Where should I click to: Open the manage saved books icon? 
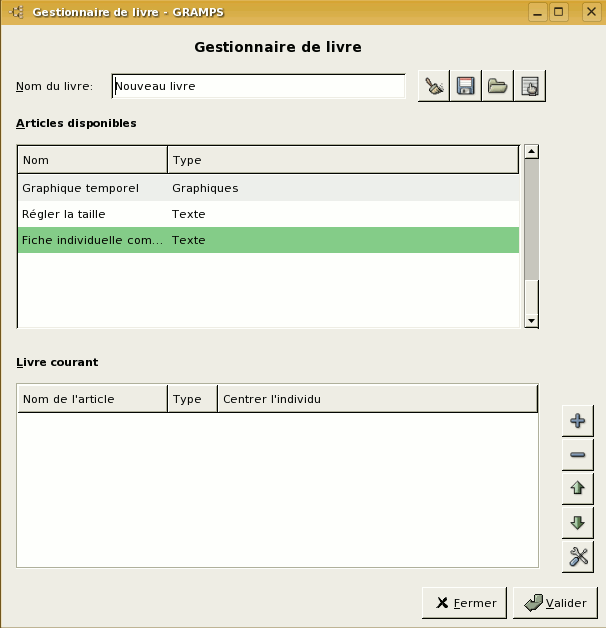click(529, 87)
